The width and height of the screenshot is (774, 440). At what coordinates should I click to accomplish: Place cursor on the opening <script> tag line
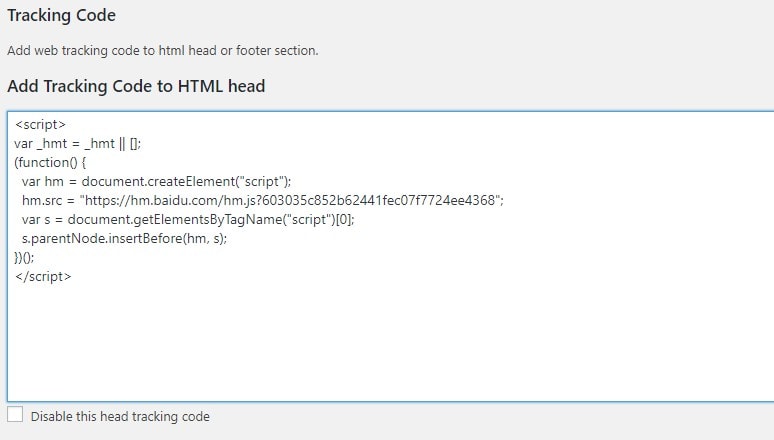click(41, 124)
